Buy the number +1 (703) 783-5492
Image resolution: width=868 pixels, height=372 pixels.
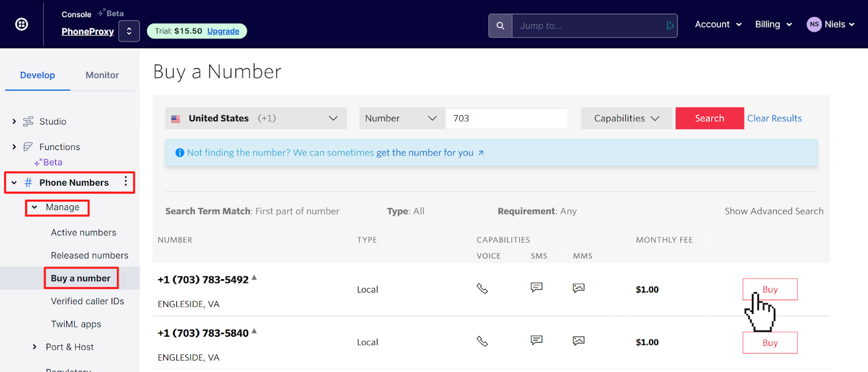(770, 289)
